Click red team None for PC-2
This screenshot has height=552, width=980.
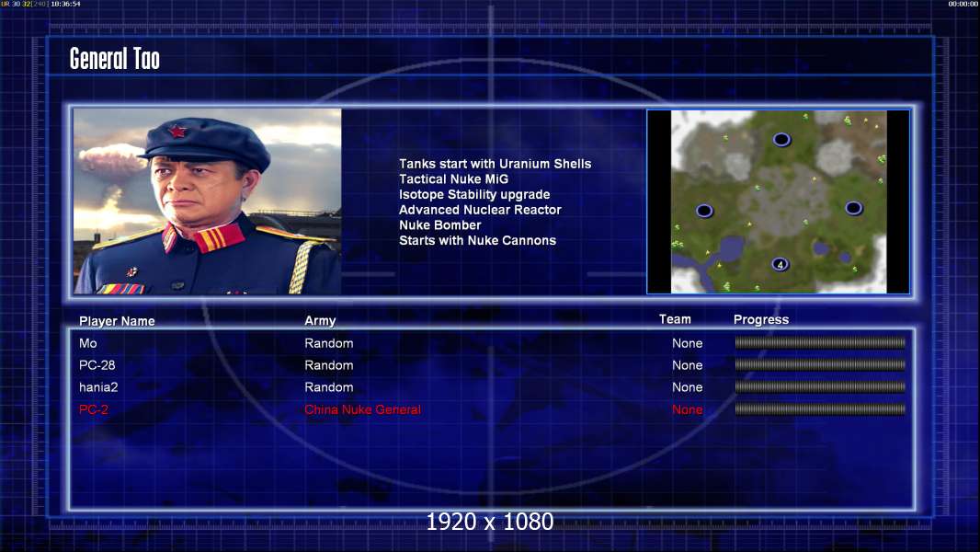(x=688, y=409)
